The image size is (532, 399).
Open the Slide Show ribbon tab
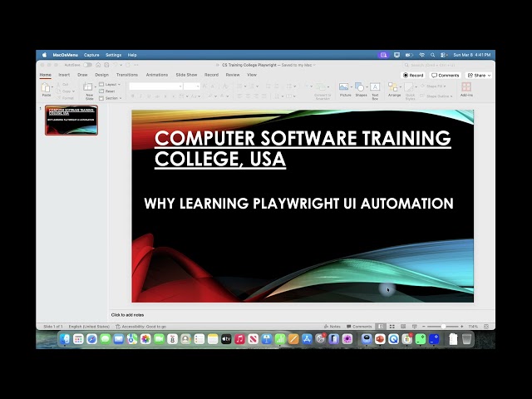[x=186, y=75]
